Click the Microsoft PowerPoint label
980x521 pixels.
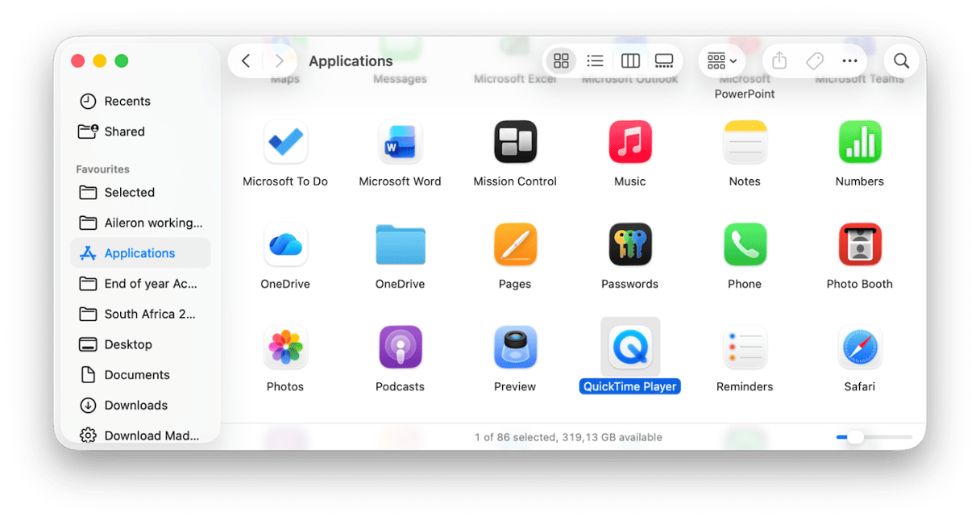(x=745, y=86)
